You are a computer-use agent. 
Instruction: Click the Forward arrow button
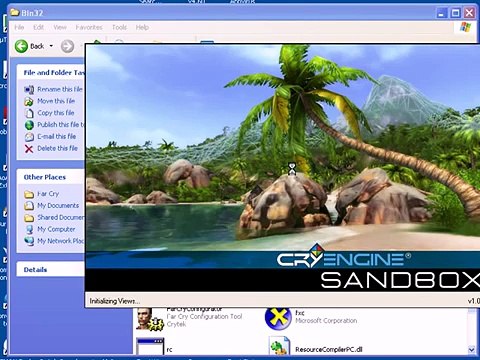tap(67, 46)
